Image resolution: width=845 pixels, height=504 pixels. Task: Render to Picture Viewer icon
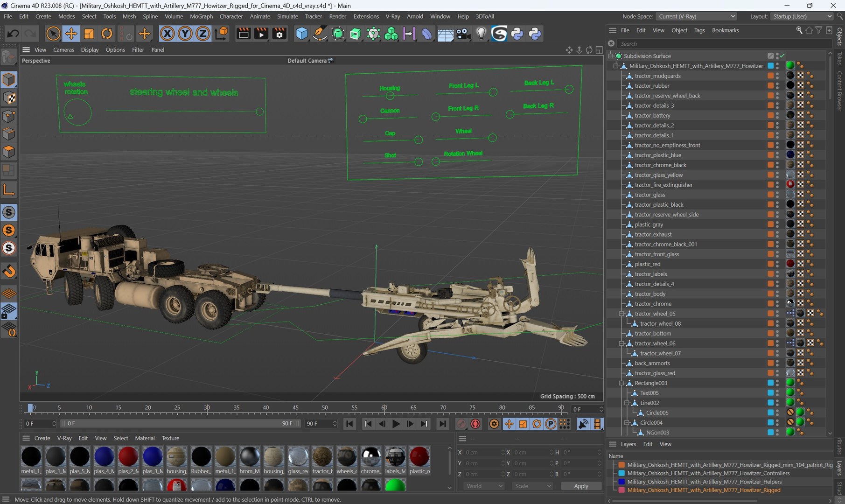(261, 34)
